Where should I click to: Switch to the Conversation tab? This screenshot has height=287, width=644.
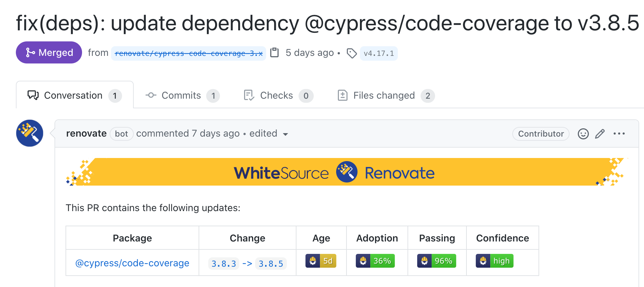[74, 95]
